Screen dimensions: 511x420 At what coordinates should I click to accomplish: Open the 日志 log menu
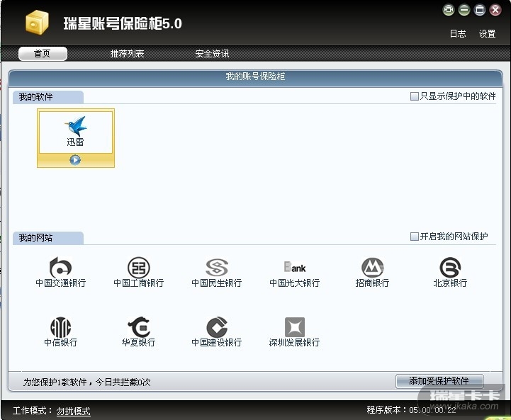click(458, 33)
